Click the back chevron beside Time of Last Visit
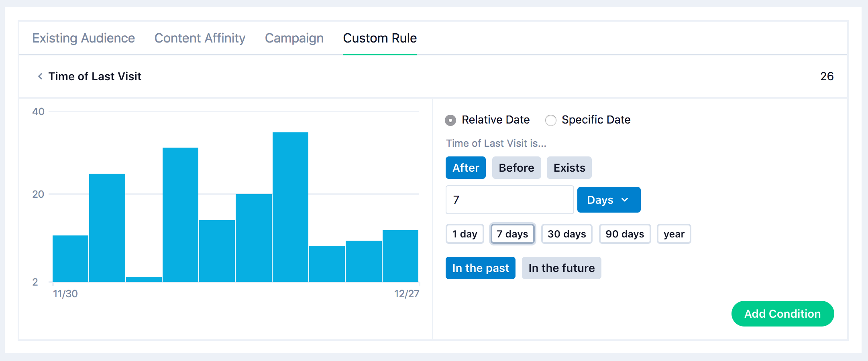Image resolution: width=868 pixels, height=361 pixels. coord(40,76)
